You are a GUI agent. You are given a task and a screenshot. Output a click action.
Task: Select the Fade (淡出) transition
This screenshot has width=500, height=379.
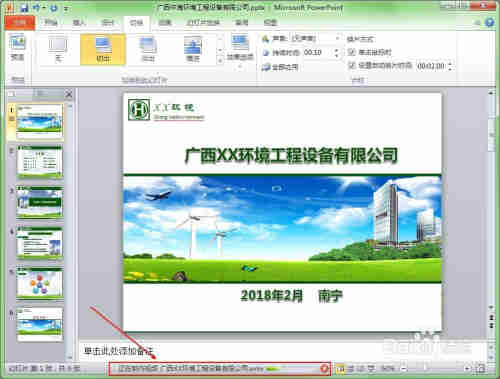click(x=148, y=49)
